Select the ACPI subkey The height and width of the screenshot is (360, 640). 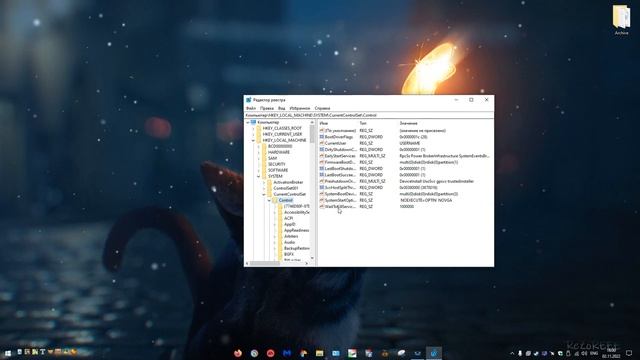coord(289,218)
